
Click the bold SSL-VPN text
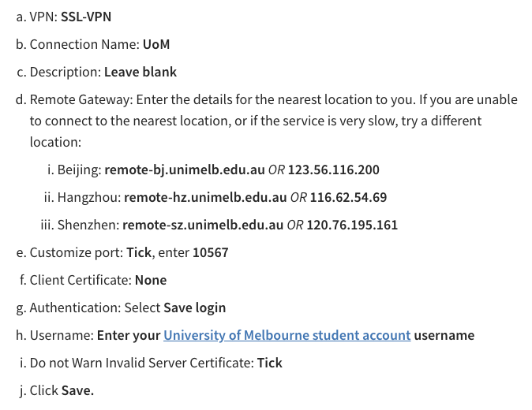(x=86, y=17)
